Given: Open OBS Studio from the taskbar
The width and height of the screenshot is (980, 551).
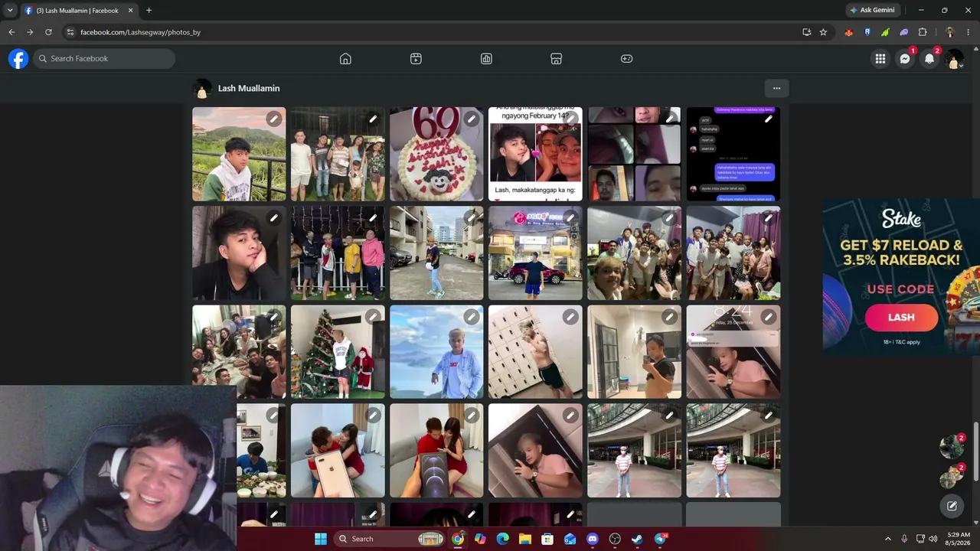Looking at the screenshot, I should pos(615,539).
